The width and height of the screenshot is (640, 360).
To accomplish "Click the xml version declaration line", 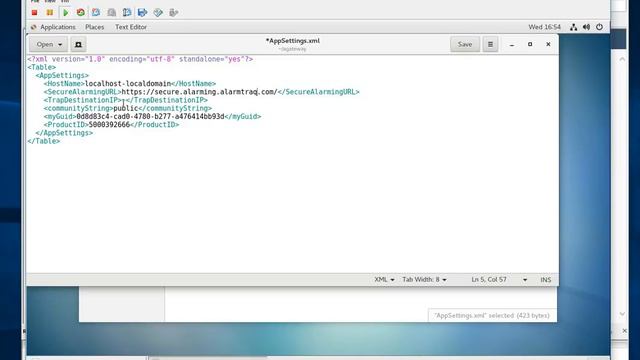I will tap(140, 59).
